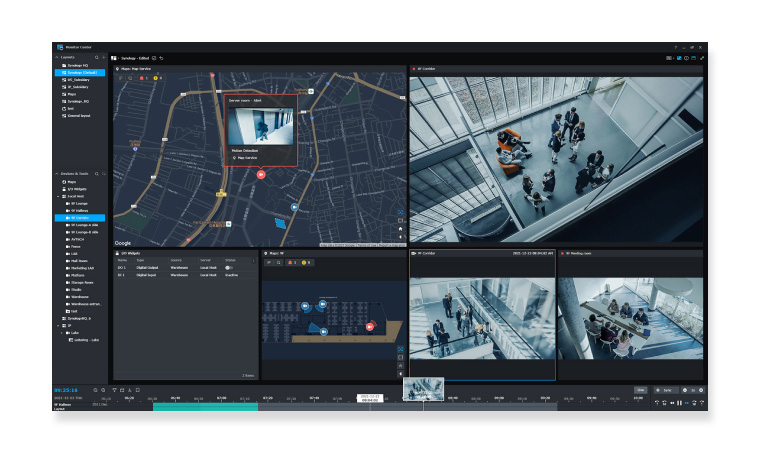Toggle the Sync button in playback bar
The width and height of the screenshot is (760, 454).
tap(664, 389)
